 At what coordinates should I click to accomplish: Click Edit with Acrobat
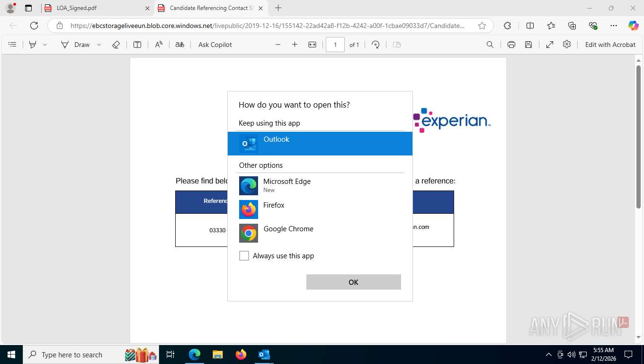[x=610, y=45]
